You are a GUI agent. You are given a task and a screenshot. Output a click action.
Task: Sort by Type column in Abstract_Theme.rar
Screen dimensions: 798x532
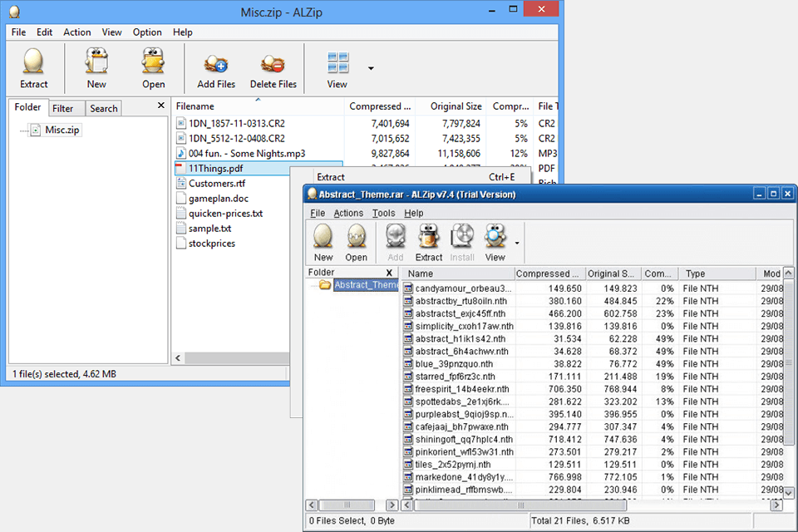click(x=717, y=273)
